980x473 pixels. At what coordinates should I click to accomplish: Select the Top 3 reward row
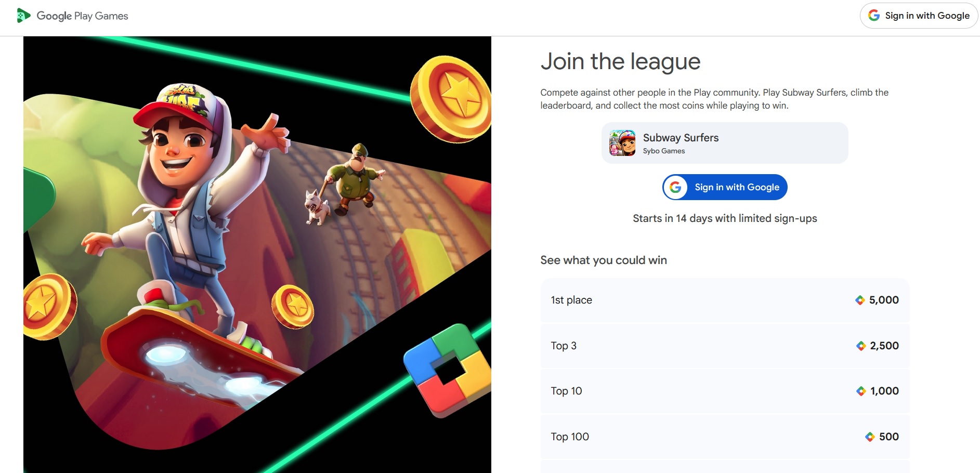point(725,346)
